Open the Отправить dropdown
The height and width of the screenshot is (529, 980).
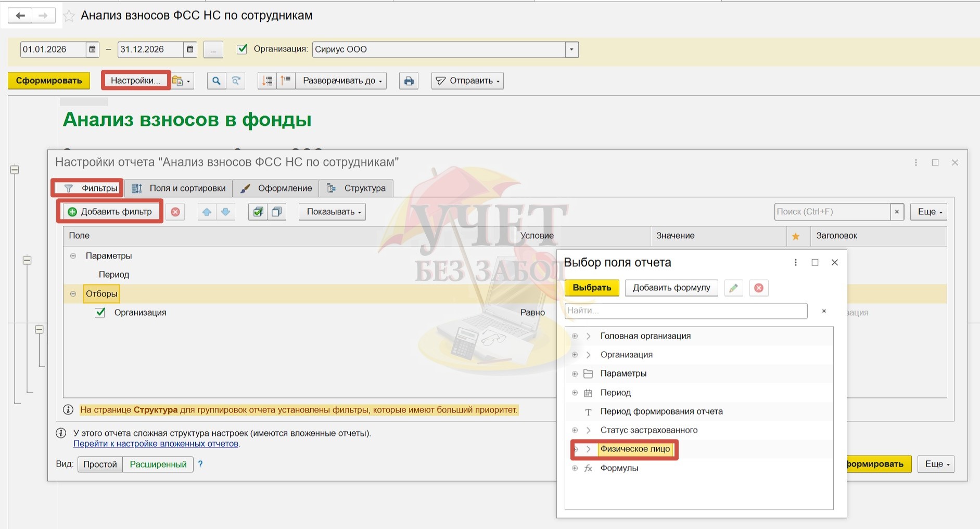click(x=467, y=81)
